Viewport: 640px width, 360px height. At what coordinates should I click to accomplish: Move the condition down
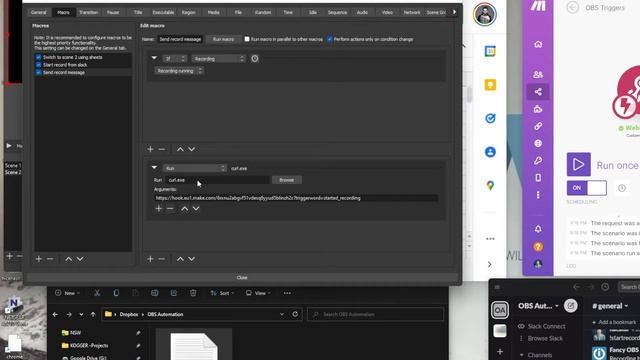[191, 149]
